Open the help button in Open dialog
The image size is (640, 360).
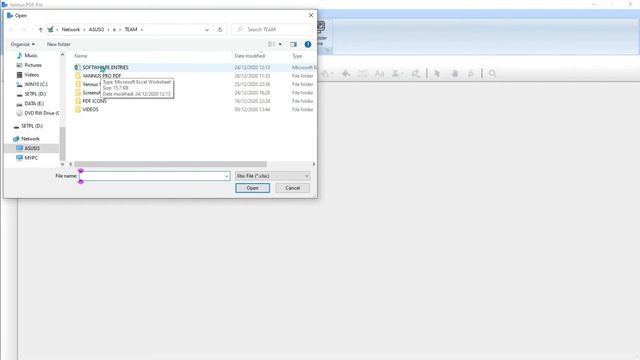(308, 44)
